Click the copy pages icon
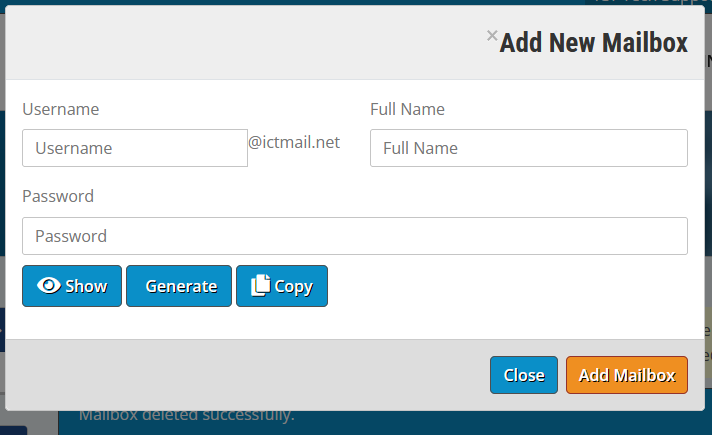Screen dimensions: 712x435 [x=261, y=286]
